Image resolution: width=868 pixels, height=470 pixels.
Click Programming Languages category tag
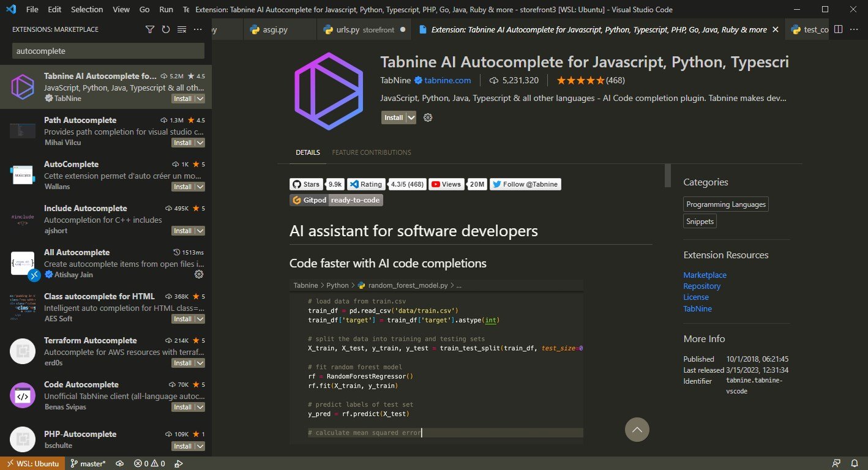726,204
